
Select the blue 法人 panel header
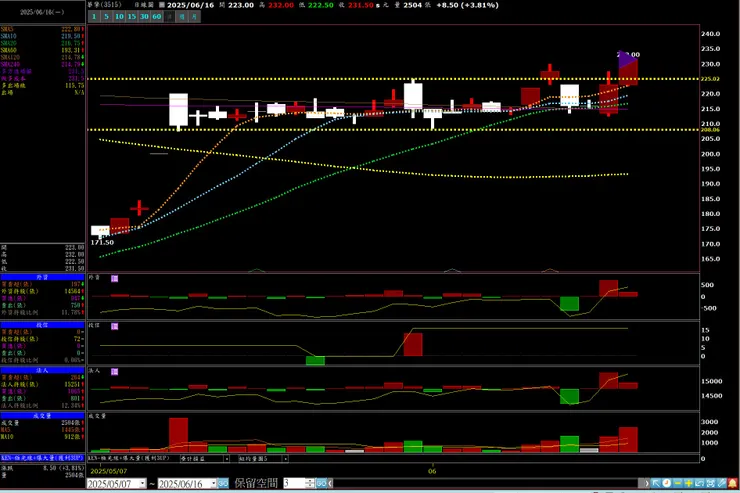(x=42, y=370)
